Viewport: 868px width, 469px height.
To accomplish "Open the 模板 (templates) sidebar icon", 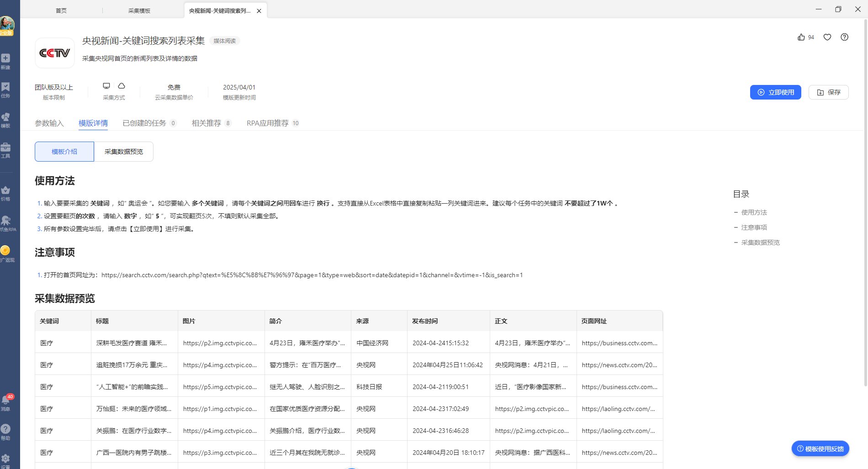I will point(5,120).
